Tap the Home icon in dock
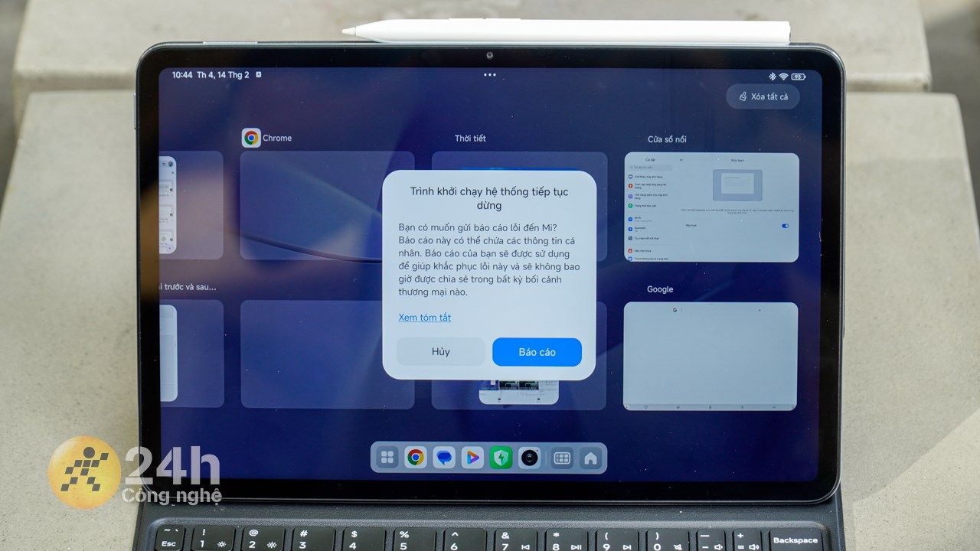 coord(590,458)
